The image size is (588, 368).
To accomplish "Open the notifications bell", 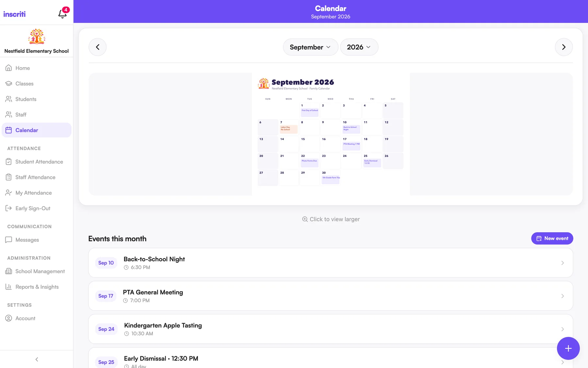I will click(62, 14).
